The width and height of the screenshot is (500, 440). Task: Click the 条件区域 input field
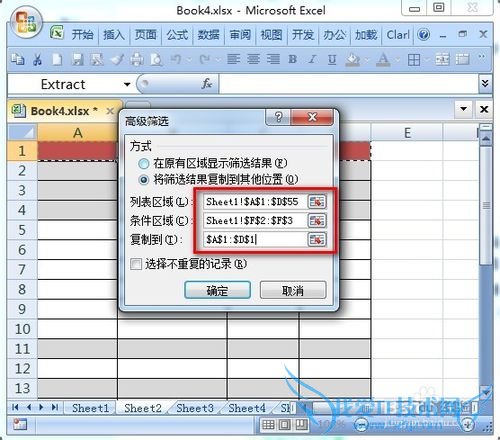point(255,220)
